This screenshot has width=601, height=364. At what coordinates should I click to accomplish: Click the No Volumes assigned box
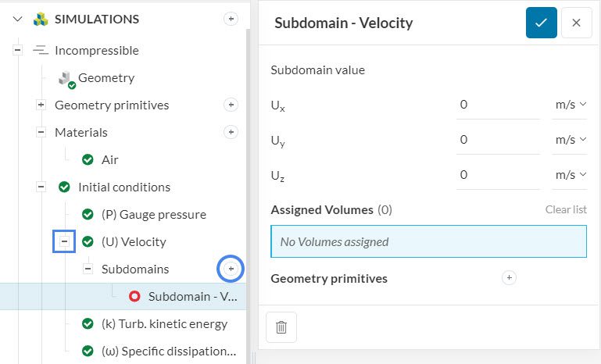coord(428,241)
